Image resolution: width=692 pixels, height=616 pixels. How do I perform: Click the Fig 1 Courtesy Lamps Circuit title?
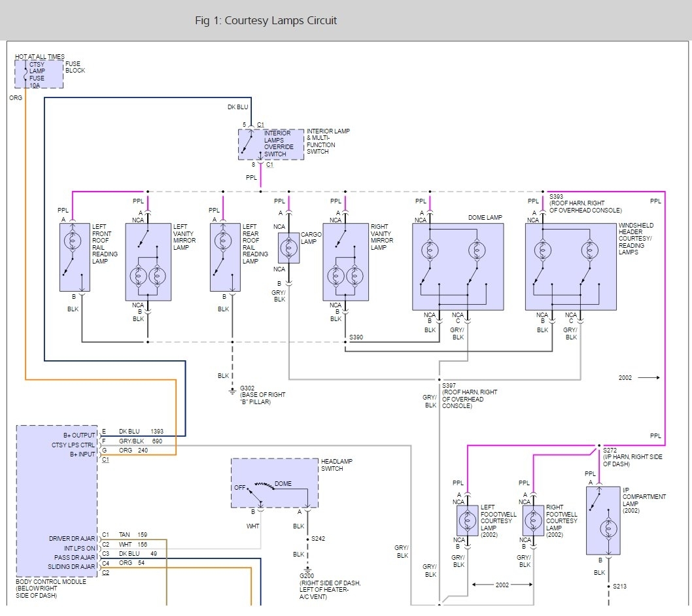[x=266, y=20]
